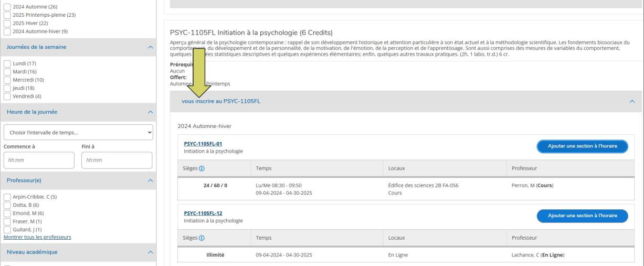
Task: Add section PSYC-1105FL-01 to the schedule
Action: [582, 146]
